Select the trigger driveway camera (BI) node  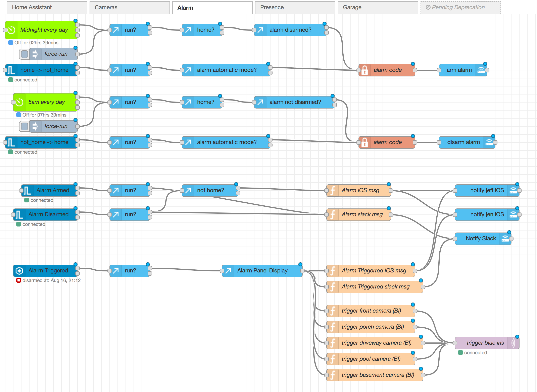tap(375, 343)
